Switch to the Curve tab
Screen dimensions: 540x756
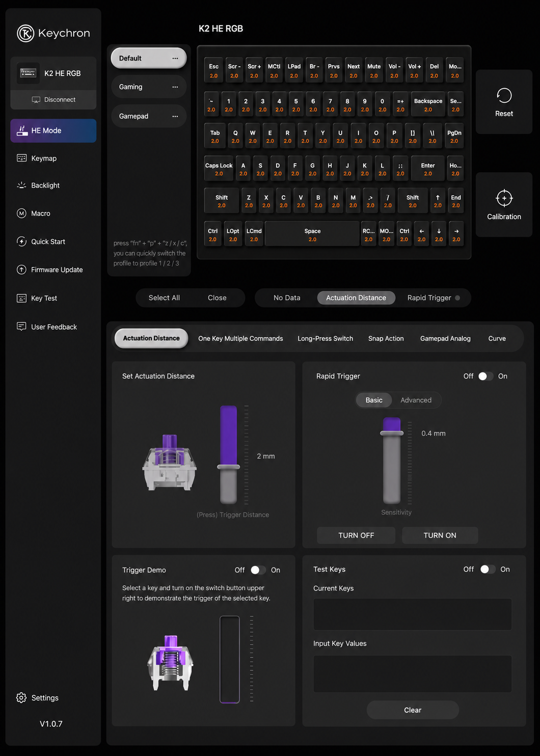pos(497,338)
